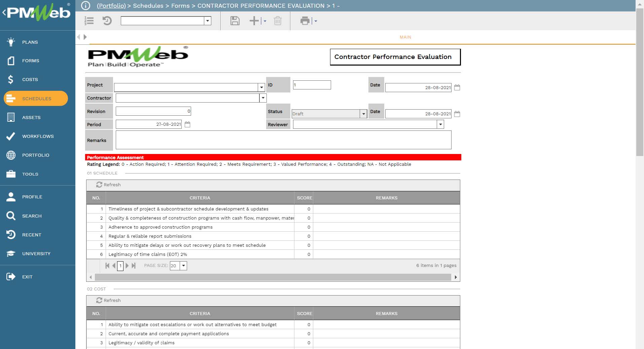Click the Period date field
The width and height of the screenshot is (644, 349).
149,124
